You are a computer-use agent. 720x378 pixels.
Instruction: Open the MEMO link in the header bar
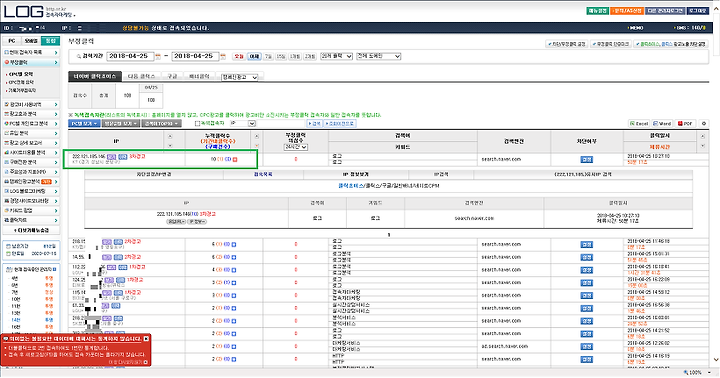tap(636, 28)
